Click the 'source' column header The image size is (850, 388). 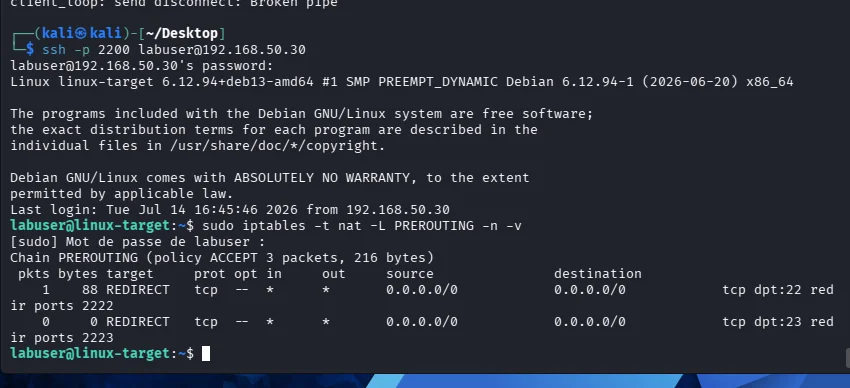(x=409, y=274)
